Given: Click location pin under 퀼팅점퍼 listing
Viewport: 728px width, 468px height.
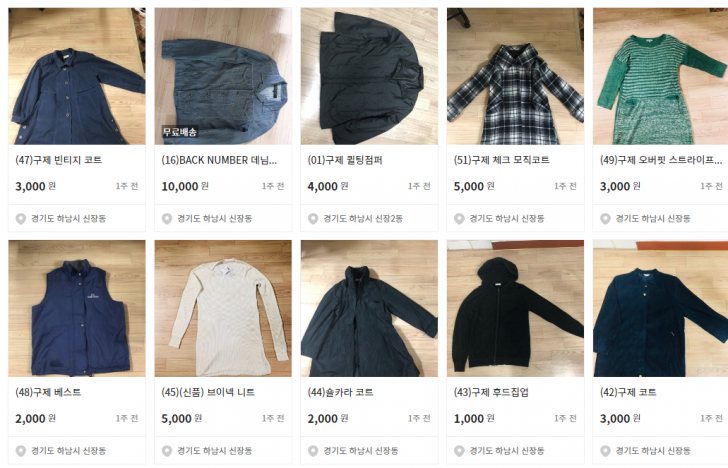Looking at the screenshot, I should pos(313,219).
